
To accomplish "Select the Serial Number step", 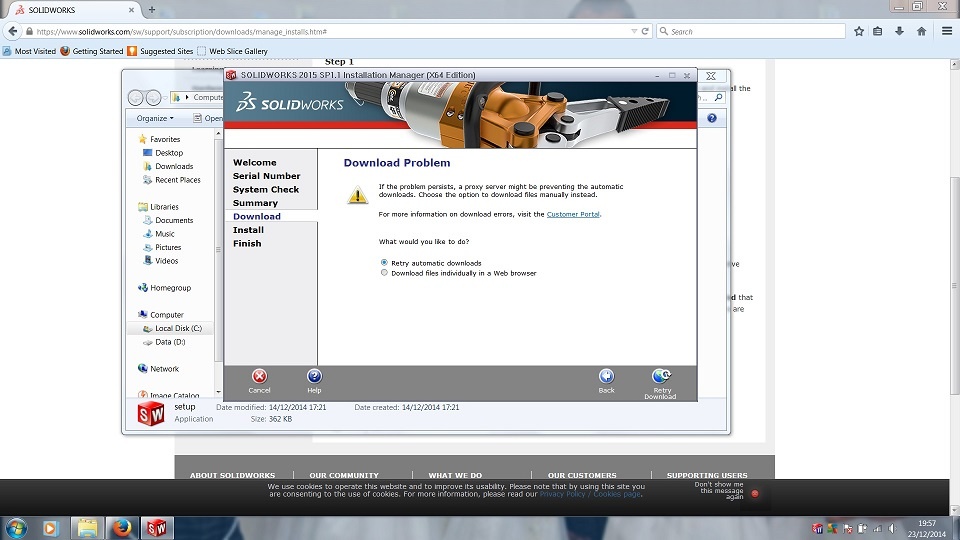I will point(266,176).
